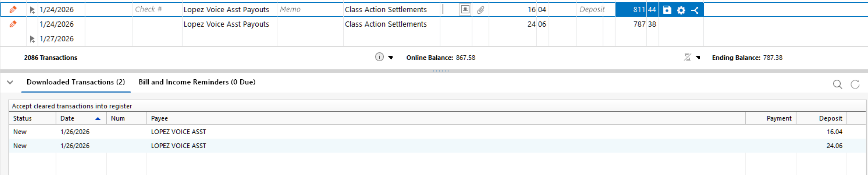This screenshot has width=868, height=175.
Task: Search the downloaded transactions
Action: [837, 84]
